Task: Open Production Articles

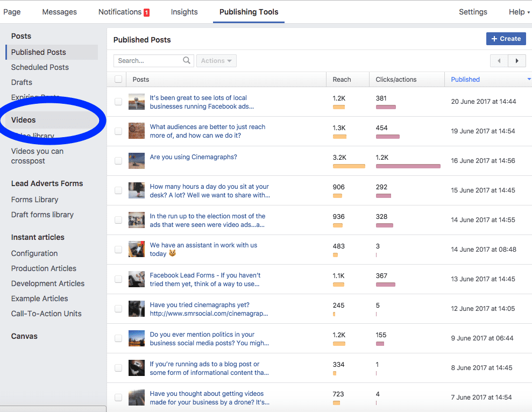Action: [44, 268]
